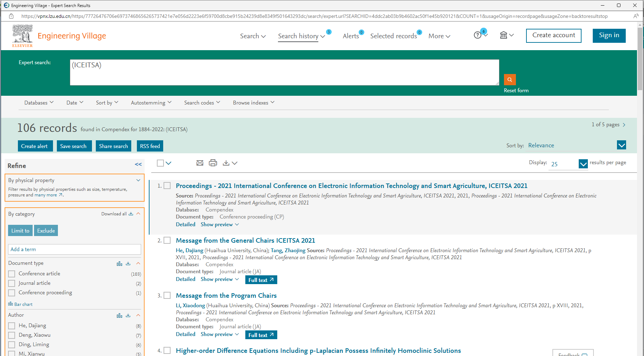Open the Search codes dropdown
The width and height of the screenshot is (644, 356).
click(x=202, y=103)
